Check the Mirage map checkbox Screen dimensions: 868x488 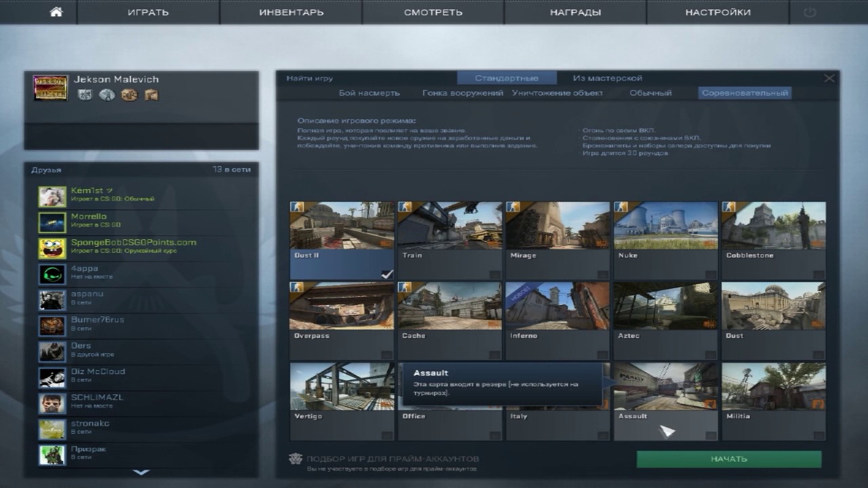[603, 274]
